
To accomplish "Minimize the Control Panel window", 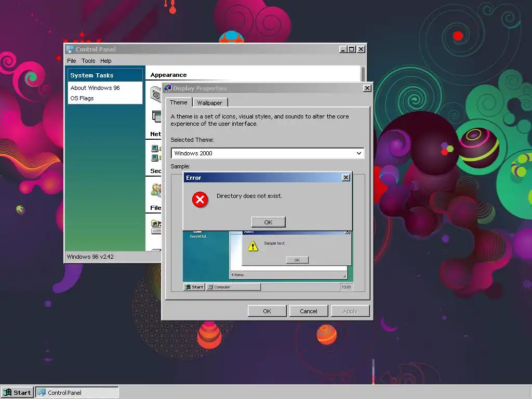I will coord(343,49).
